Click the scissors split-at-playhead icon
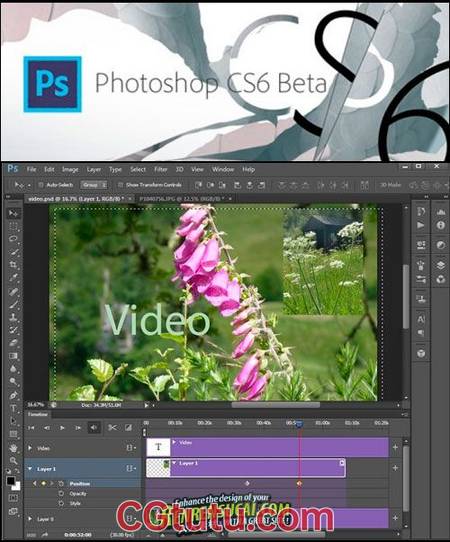 click(x=112, y=428)
